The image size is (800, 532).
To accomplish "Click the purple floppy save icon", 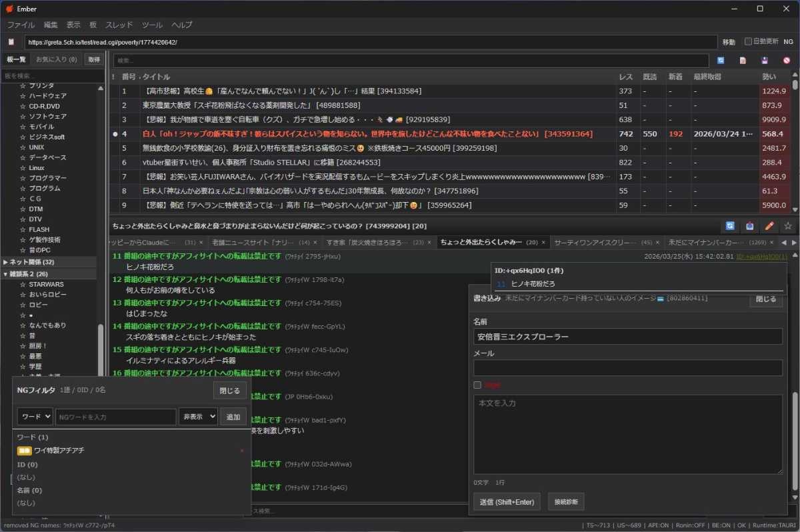I will click(x=765, y=61).
